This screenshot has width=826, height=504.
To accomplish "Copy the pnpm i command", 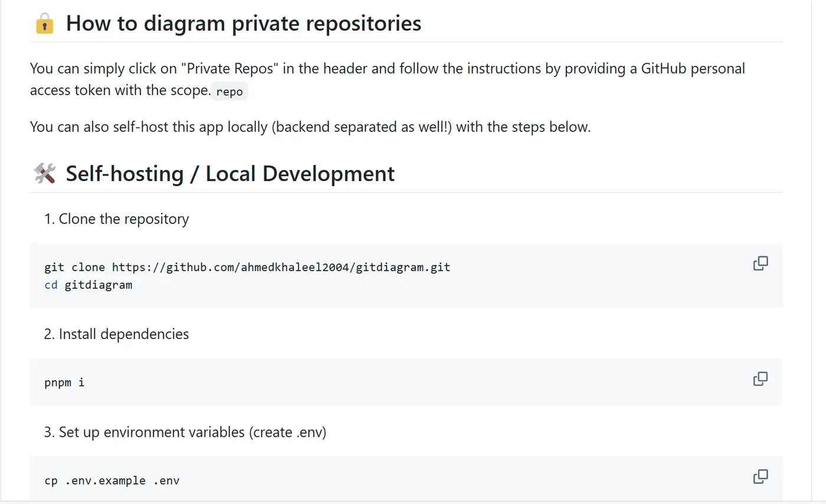I will click(761, 379).
